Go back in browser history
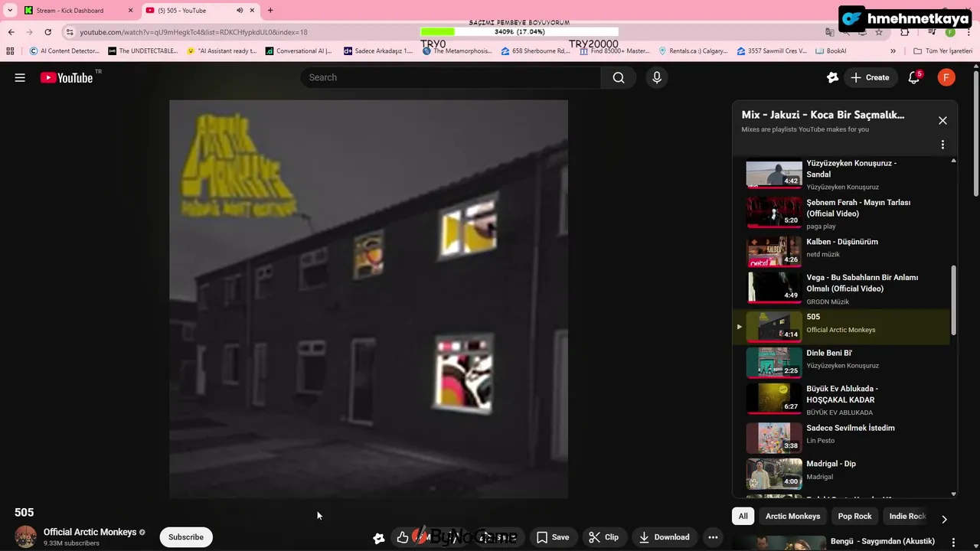 point(11,32)
